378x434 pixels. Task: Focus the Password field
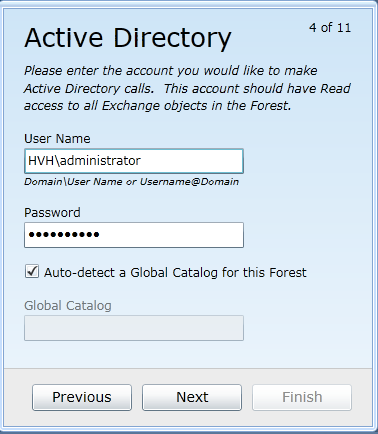pos(134,235)
